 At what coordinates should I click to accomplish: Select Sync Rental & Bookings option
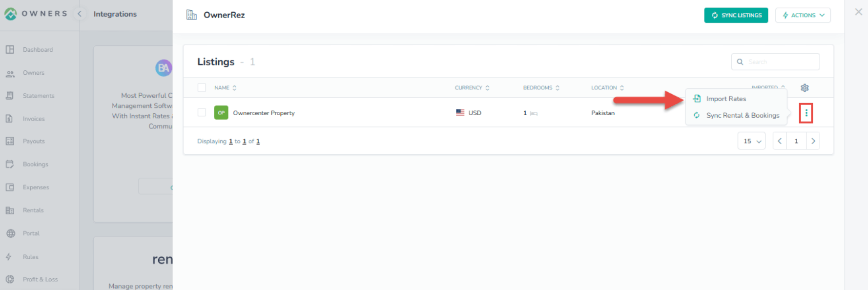click(x=742, y=115)
